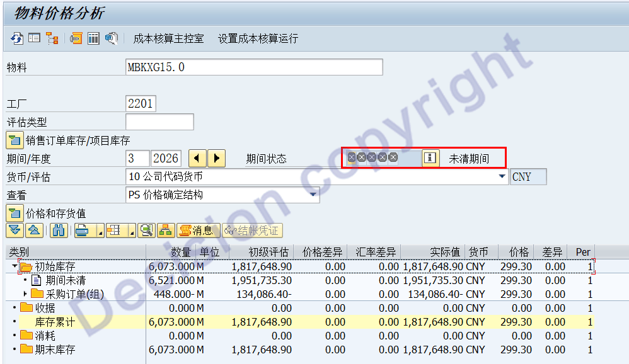Screen dimensions: 629x364
Task: Select the 消耗 folder row
Action: 300,336
